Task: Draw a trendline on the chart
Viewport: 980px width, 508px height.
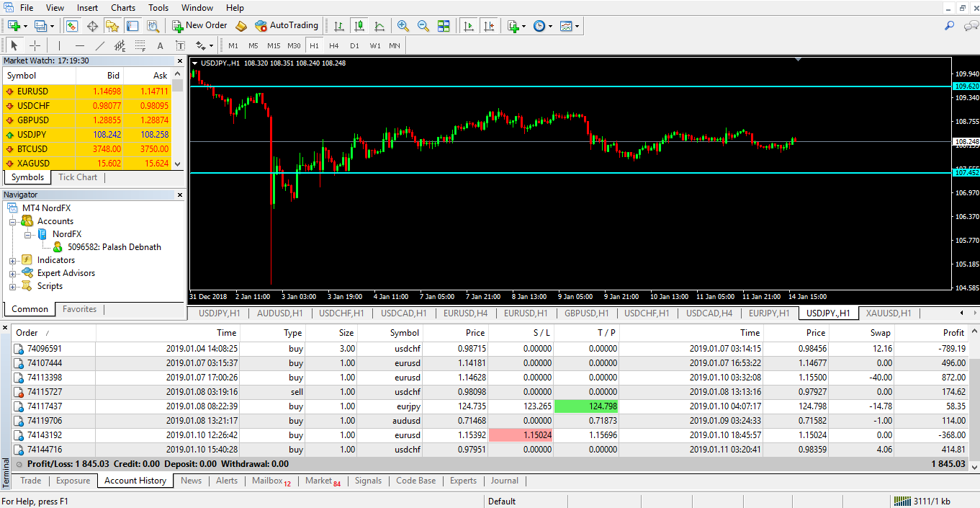Action: 99,45
